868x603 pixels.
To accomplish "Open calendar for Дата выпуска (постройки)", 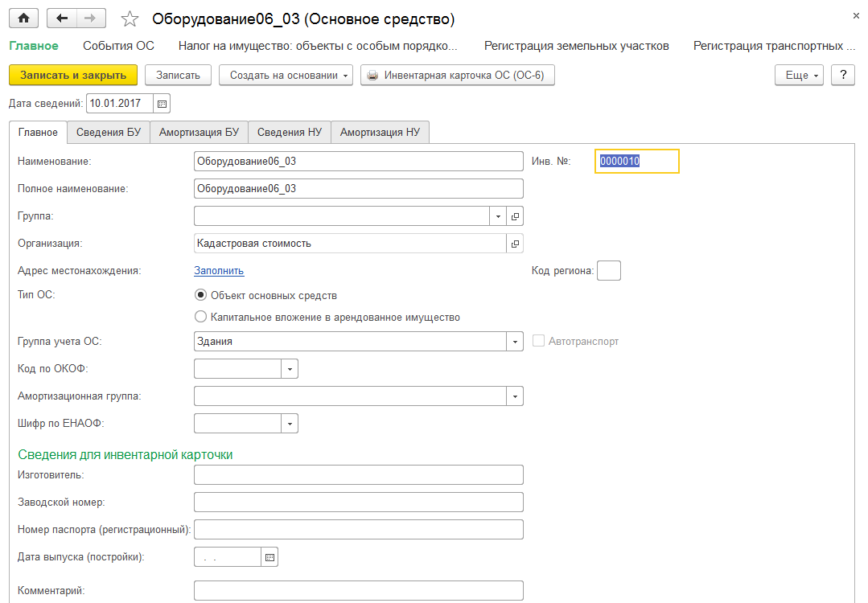I will 270,556.
